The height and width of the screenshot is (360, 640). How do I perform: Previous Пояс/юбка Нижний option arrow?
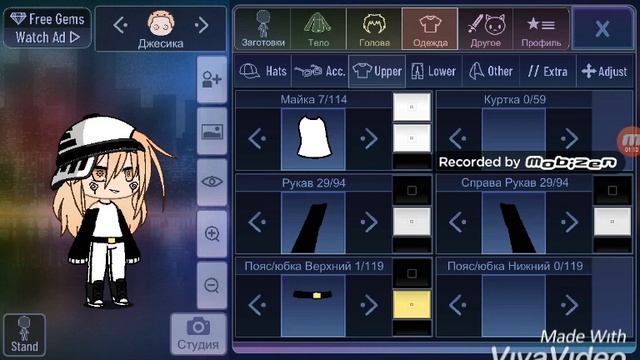point(458,305)
